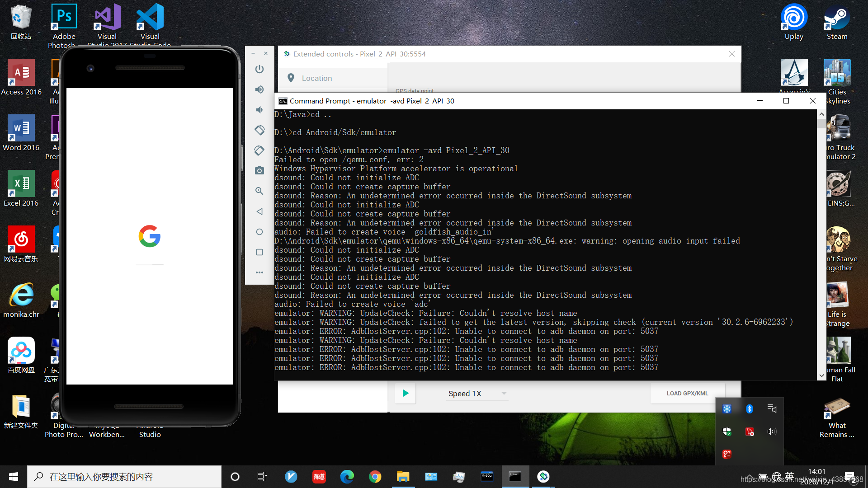Toggle Bluetooth icon in the system tray popup
Image resolution: width=868 pixels, height=488 pixels.
click(749, 409)
